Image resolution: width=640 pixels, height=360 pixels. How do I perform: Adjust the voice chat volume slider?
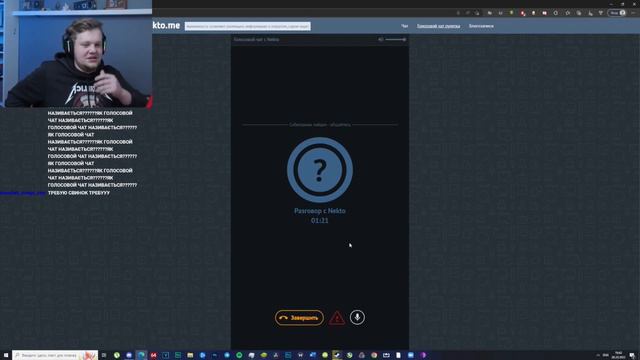[x=396, y=40]
